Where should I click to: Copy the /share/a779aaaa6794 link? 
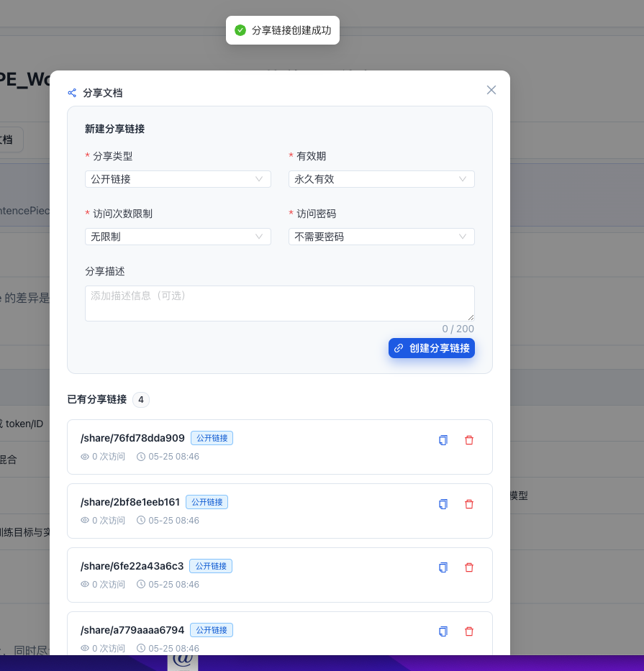[443, 631]
